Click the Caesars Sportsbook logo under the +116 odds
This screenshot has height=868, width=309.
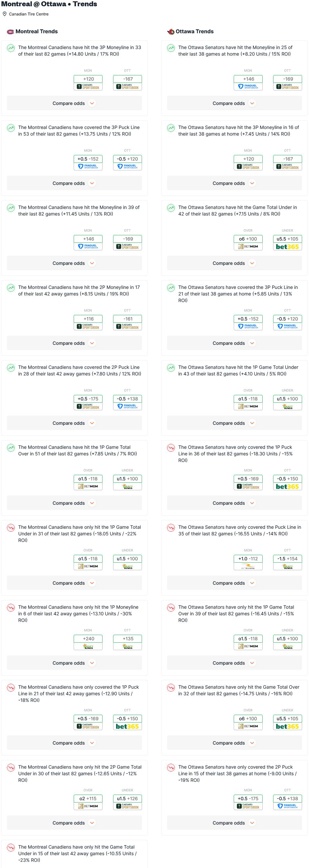pyautogui.click(x=88, y=326)
